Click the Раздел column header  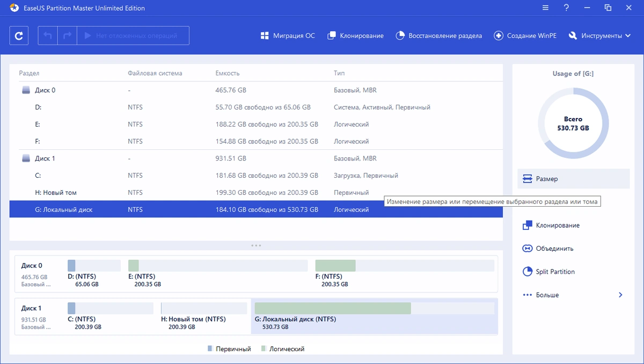coord(30,73)
